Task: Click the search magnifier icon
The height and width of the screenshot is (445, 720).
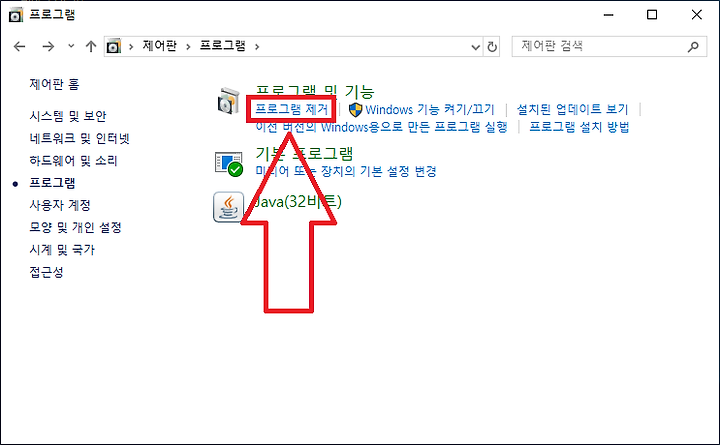Action: [x=693, y=46]
